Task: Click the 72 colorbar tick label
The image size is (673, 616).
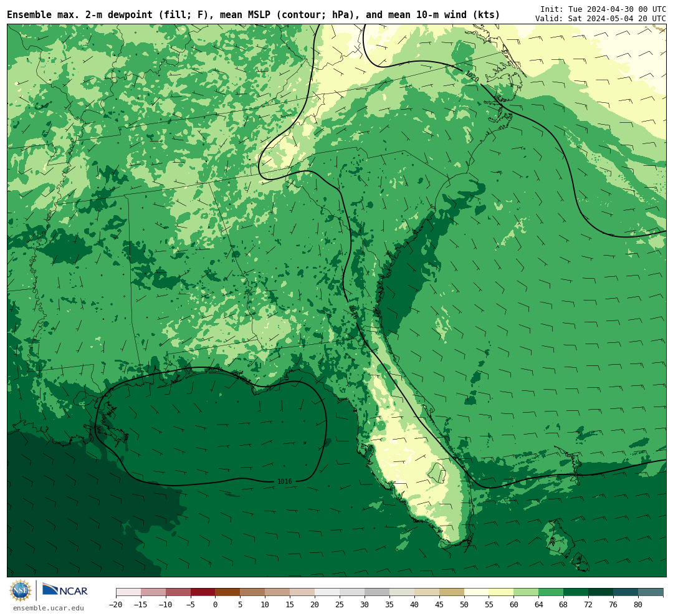Action: (589, 604)
